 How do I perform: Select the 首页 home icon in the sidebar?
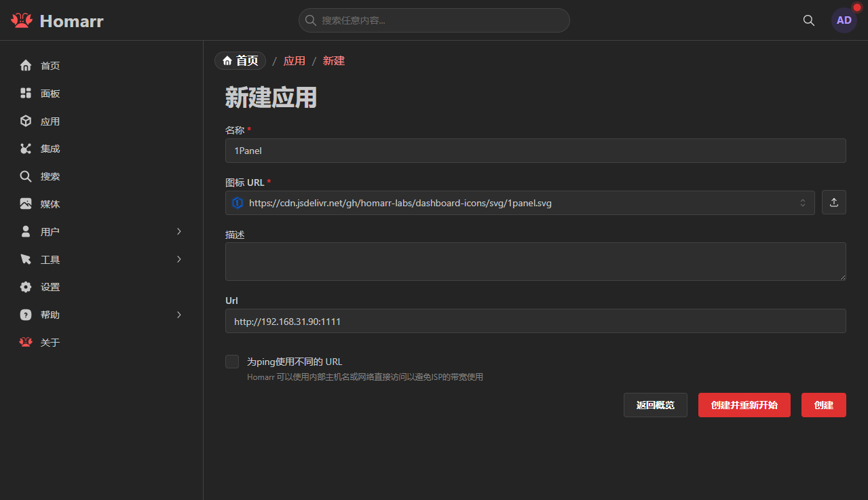[25, 65]
